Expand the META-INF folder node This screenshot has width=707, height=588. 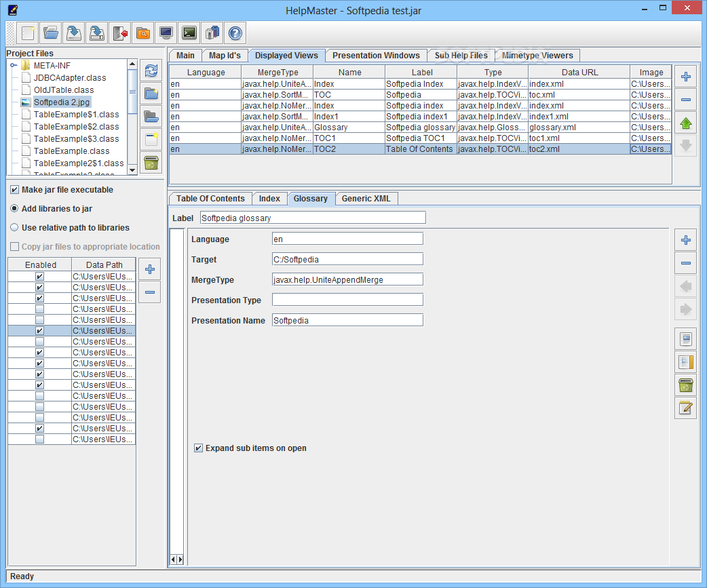pyautogui.click(x=14, y=65)
